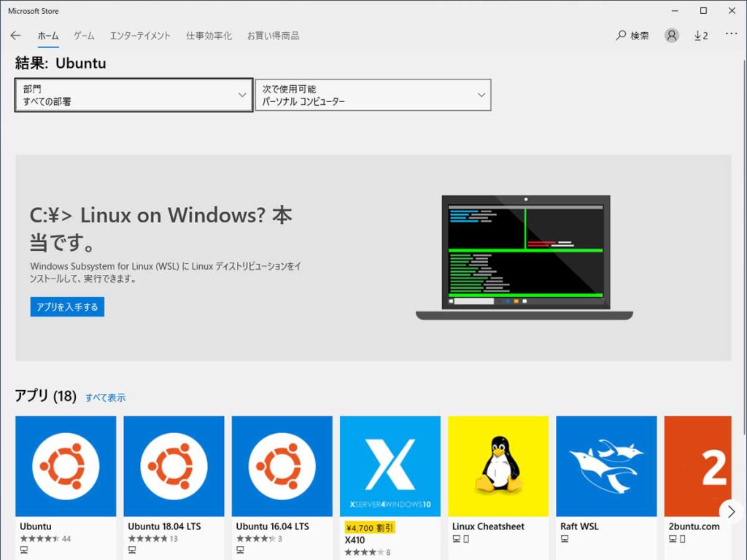Show next apps with right chevron

(x=731, y=512)
